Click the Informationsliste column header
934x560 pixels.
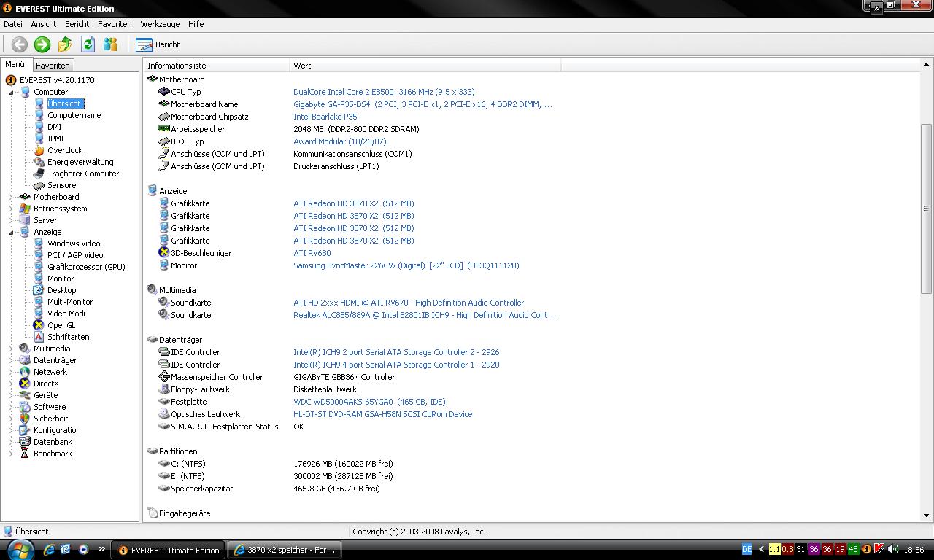click(x=217, y=66)
